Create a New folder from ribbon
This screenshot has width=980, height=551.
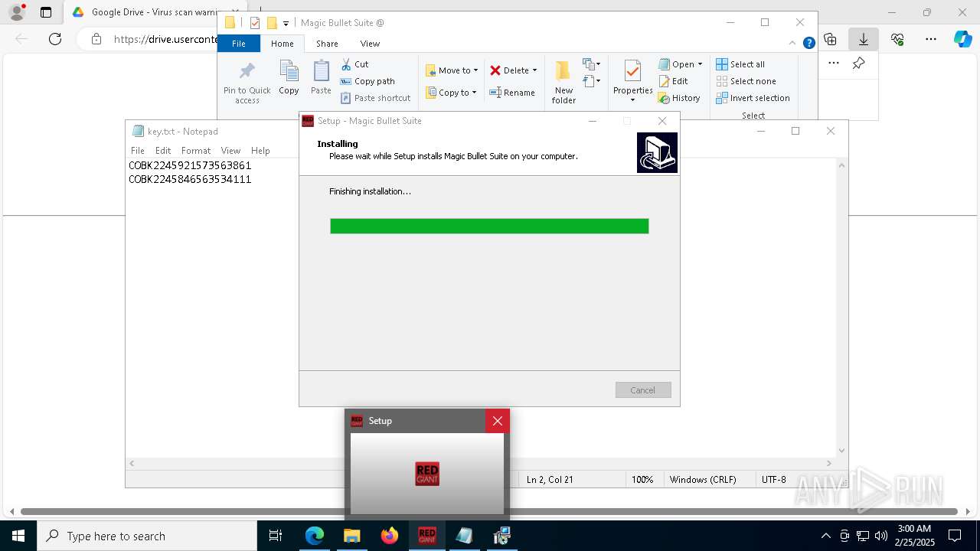(x=563, y=83)
